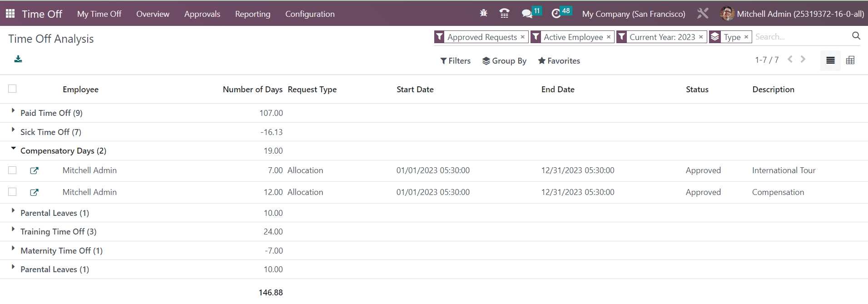Screen dimensions: 868x304
Task: Open the Approvals menu
Action: coord(202,14)
